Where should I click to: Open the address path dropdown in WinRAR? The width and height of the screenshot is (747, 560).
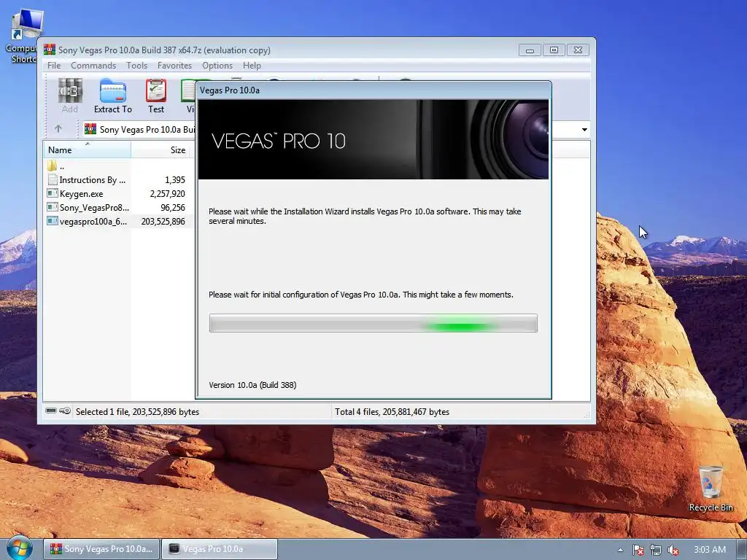click(584, 130)
